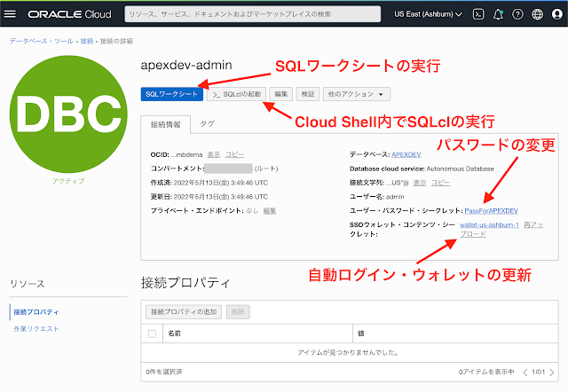Edit private endpoint via 編集 link
Screen dimensions: 568x392
point(270,211)
